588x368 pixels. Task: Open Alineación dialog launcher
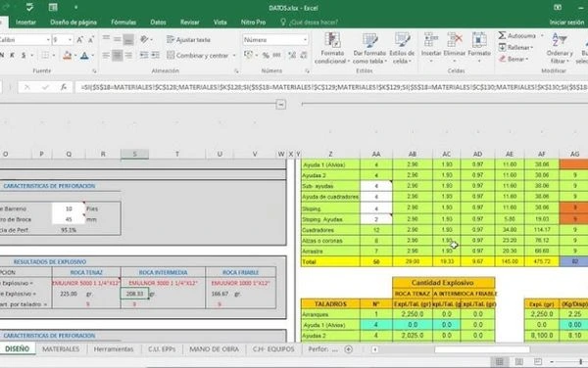tap(236, 70)
